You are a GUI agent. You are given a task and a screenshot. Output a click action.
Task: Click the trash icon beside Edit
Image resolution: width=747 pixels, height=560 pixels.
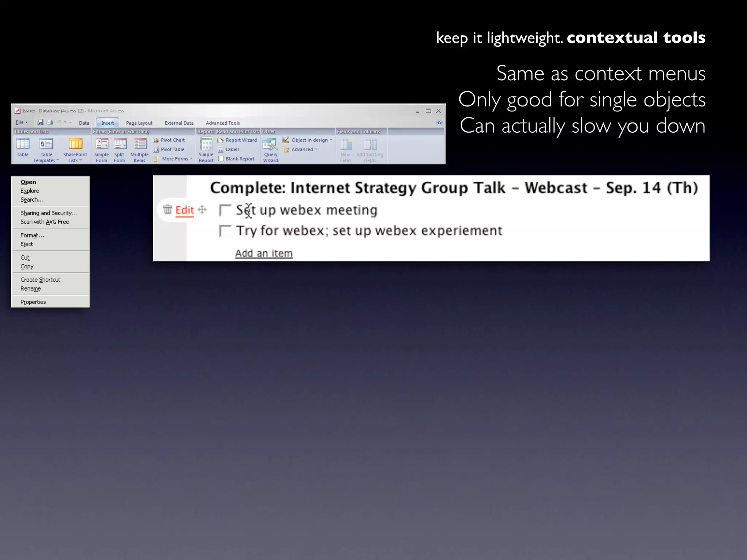point(167,209)
